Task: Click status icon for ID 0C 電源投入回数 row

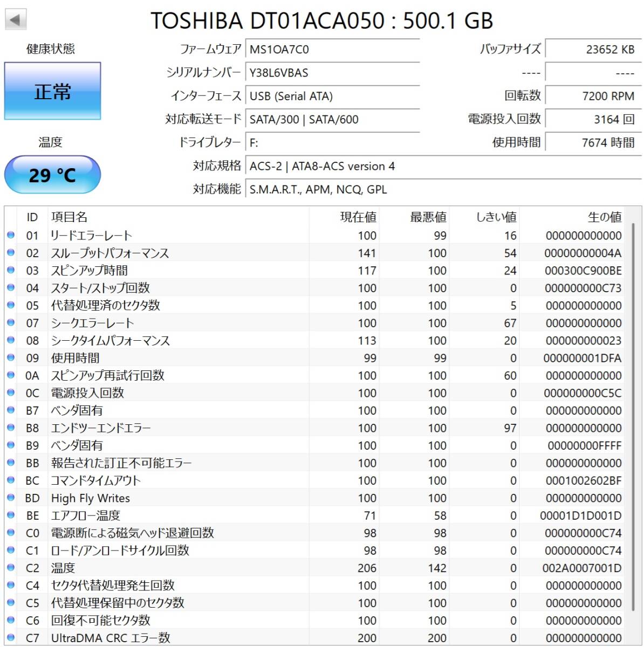Action: [10, 393]
